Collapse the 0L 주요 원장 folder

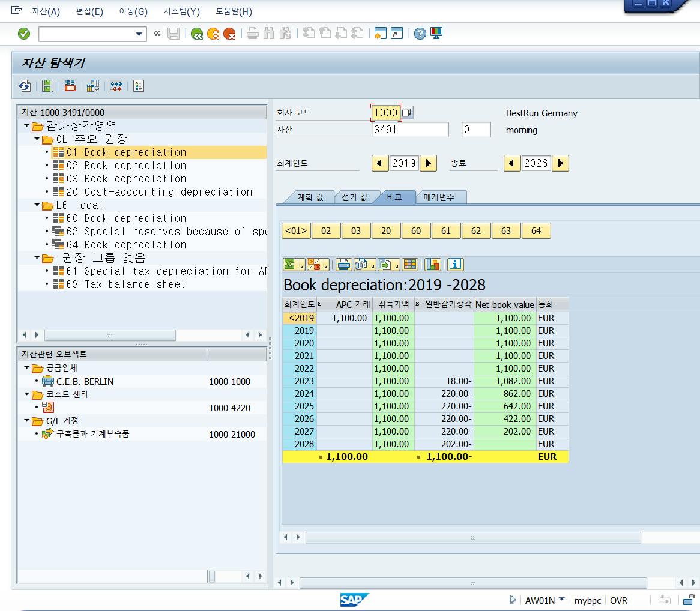coord(37,139)
